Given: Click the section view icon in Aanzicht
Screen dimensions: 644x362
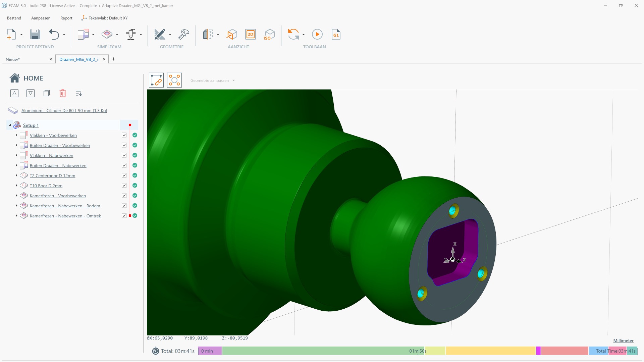Looking at the screenshot, I should tap(208, 34).
